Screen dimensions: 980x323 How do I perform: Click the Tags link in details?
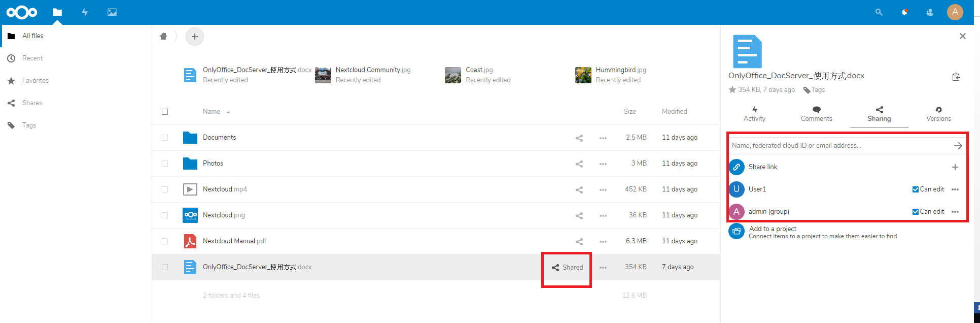pyautogui.click(x=814, y=90)
